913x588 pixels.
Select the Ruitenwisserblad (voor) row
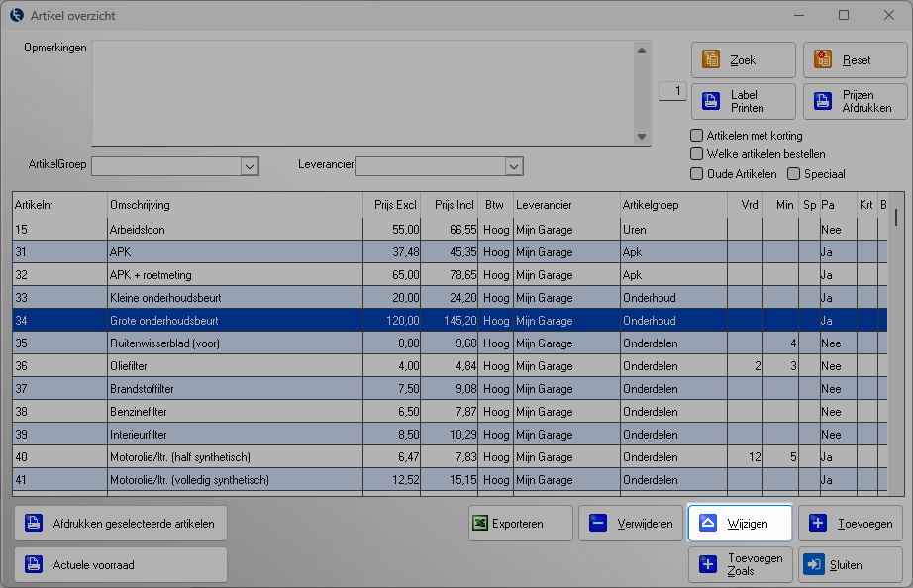point(450,343)
